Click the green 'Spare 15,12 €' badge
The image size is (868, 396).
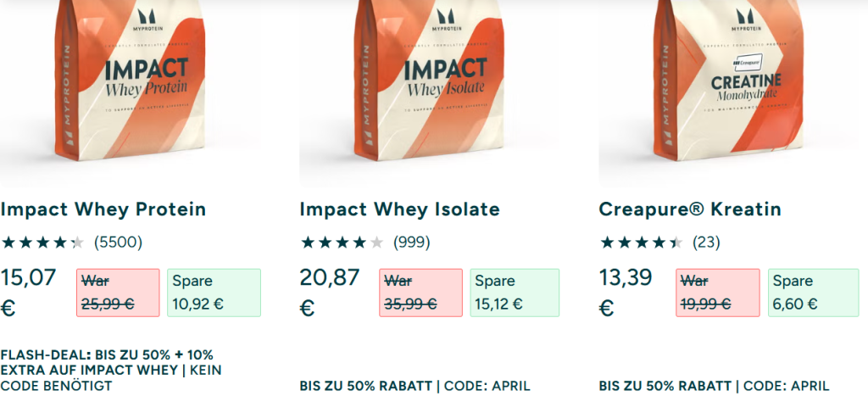515,293
